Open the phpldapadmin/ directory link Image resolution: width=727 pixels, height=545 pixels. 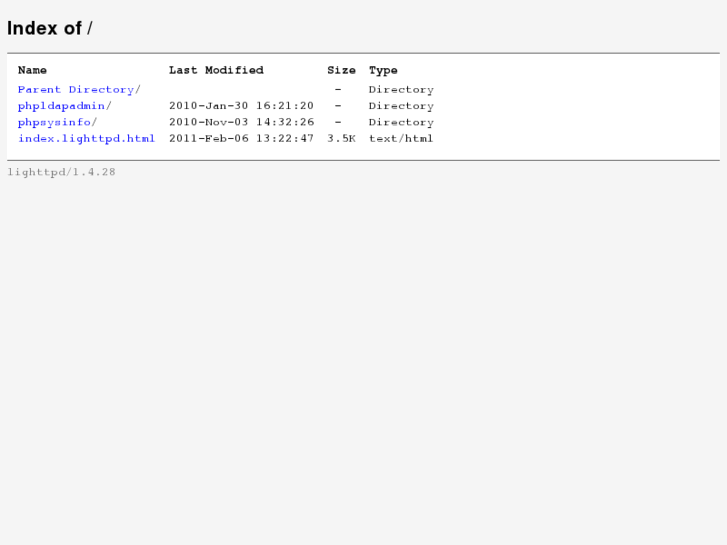coord(65,106)
